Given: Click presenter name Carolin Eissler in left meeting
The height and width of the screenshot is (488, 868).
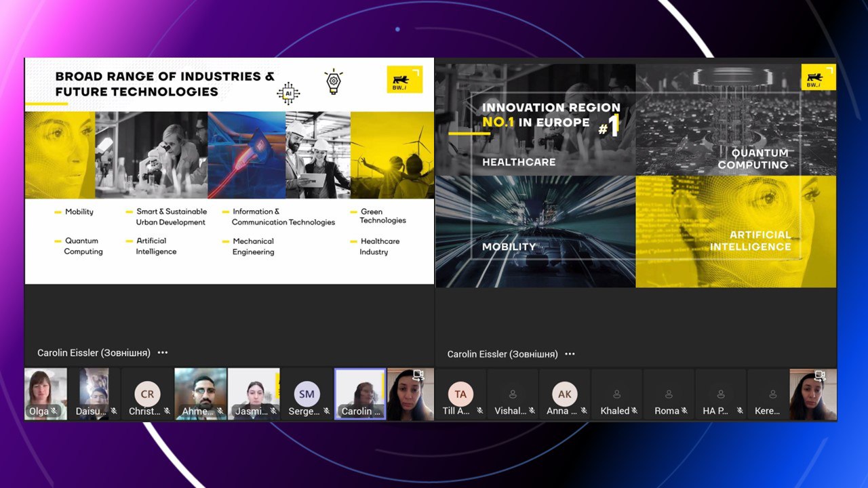Looking at the screenshot, I should click(x=94, y=352).
